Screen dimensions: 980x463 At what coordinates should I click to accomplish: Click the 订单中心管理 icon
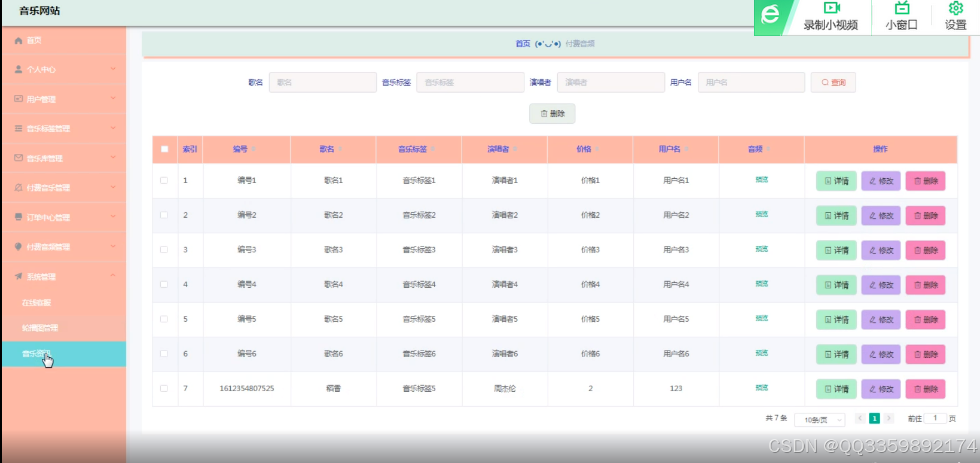[x=19, y=217]
